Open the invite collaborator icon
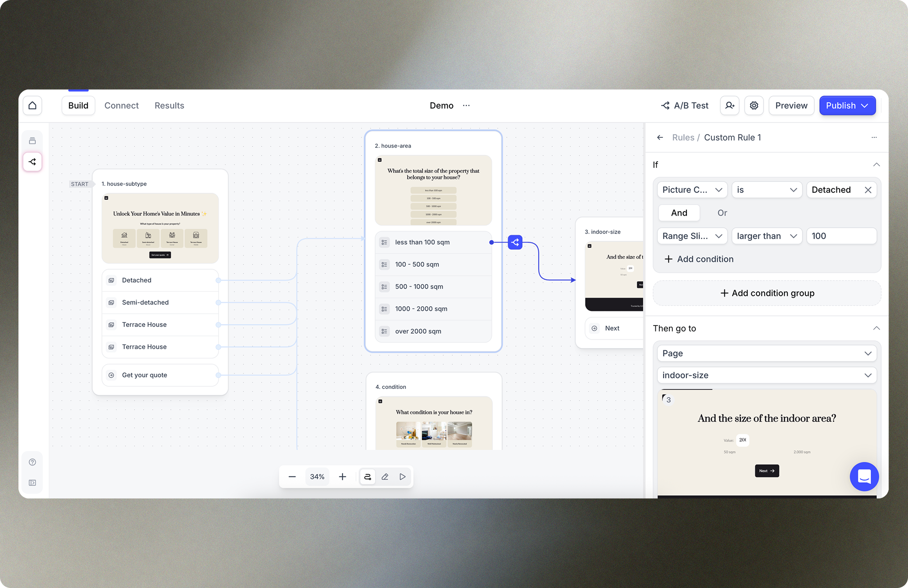 (x=729, y=105)
